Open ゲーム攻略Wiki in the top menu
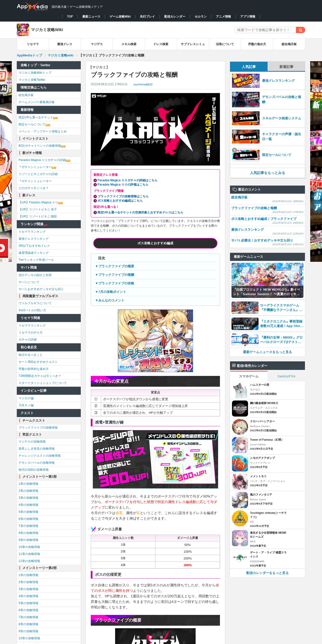Viewport: 322px width, 644px height. pos(120,17)
